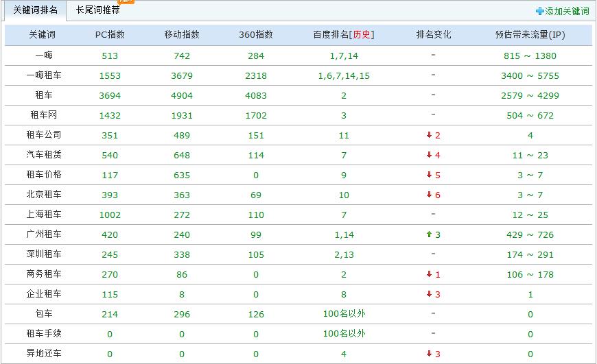Click the green up arrow in 广州租车 row
Screen dimensions: 597x364
[429, 235]
